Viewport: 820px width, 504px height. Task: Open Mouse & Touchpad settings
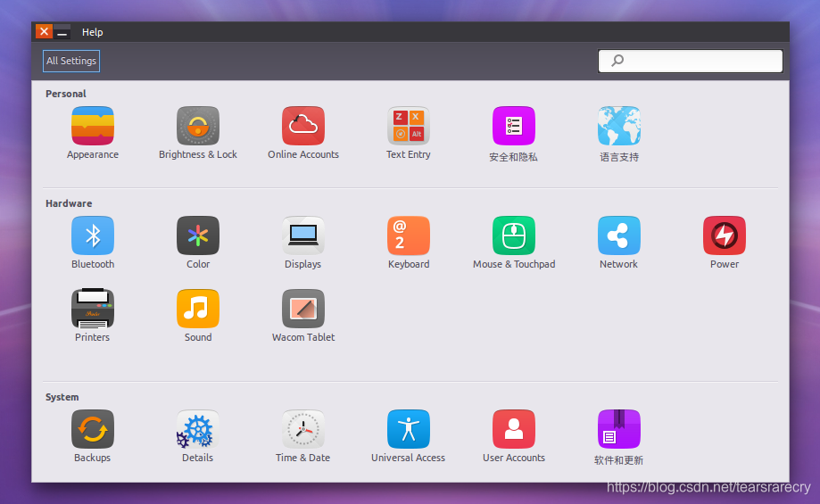coord(514,235)
